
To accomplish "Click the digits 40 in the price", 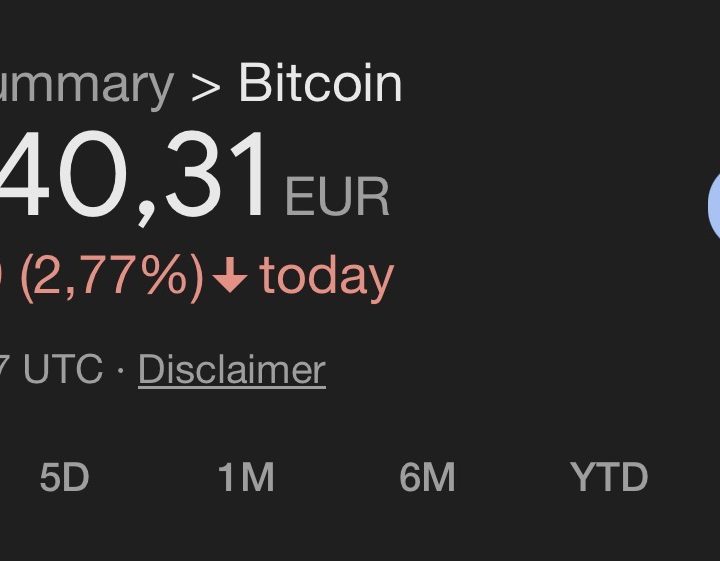I will coord(60,178).
